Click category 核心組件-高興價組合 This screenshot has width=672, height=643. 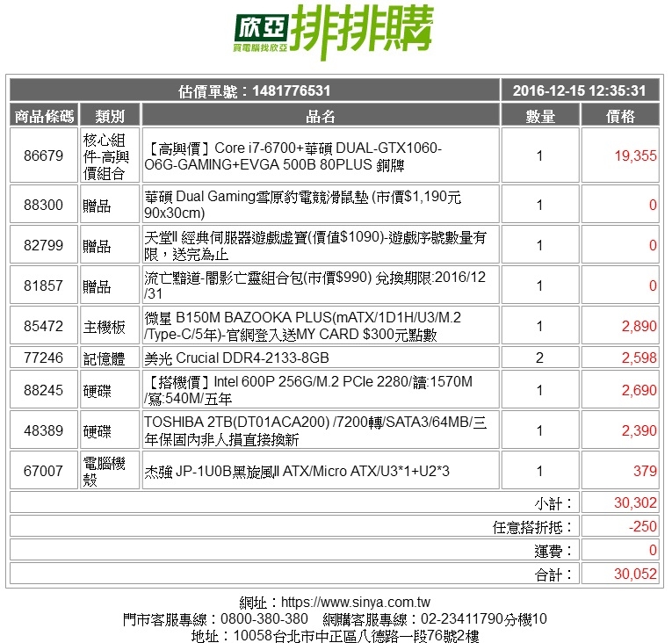[x=110, y=155]
